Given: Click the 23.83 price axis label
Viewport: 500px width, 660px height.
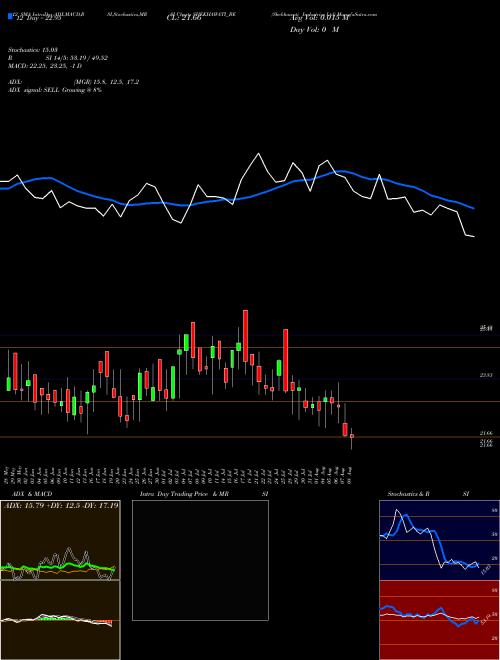Looking at the screenshot, I should coord(486,375).
